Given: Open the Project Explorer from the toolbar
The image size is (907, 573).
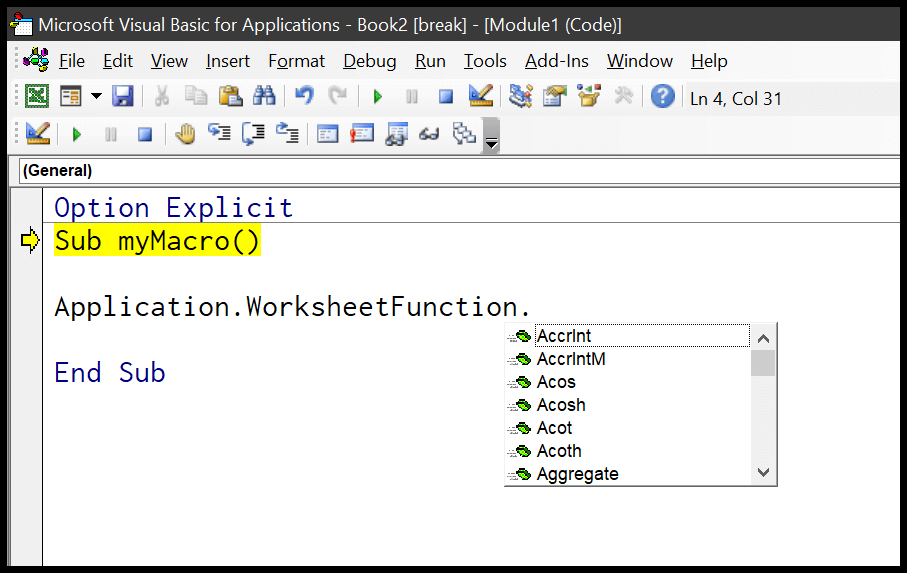Looking at the screenshot, I should (521, 97).
